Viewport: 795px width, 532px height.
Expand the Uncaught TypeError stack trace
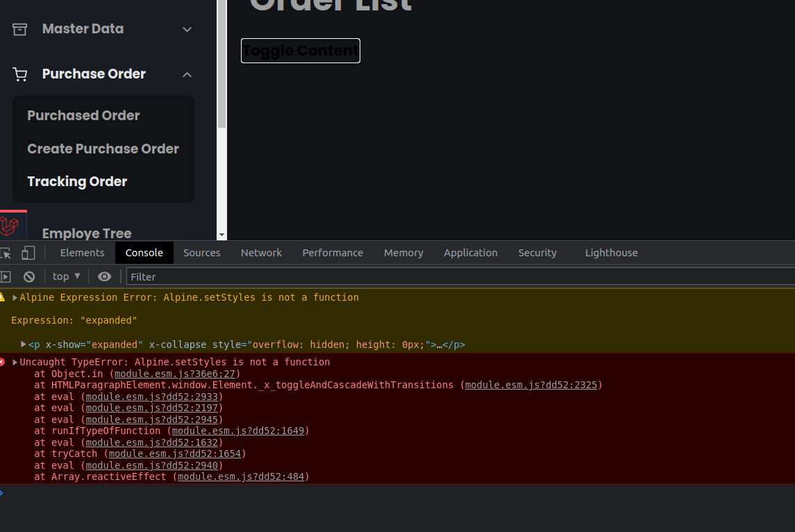coord(15,362)
